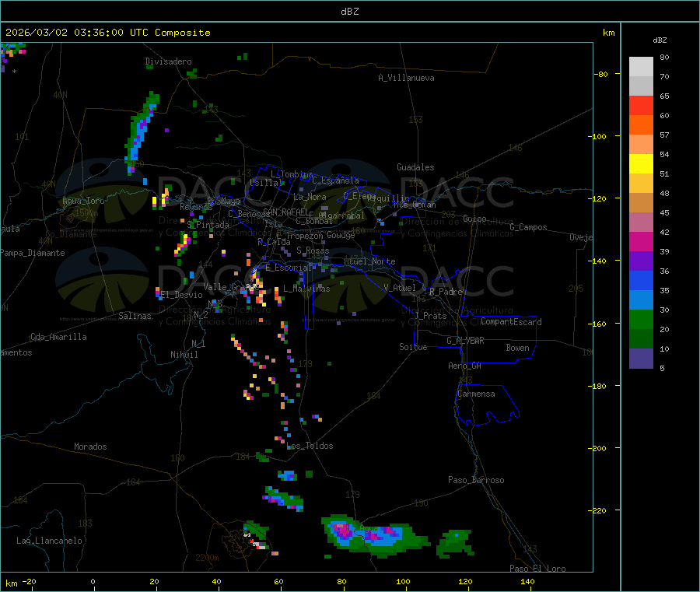Viewport: 700px width, 592px height.
Task: Click the E_Escorial map label
Action: pos(289,268)
